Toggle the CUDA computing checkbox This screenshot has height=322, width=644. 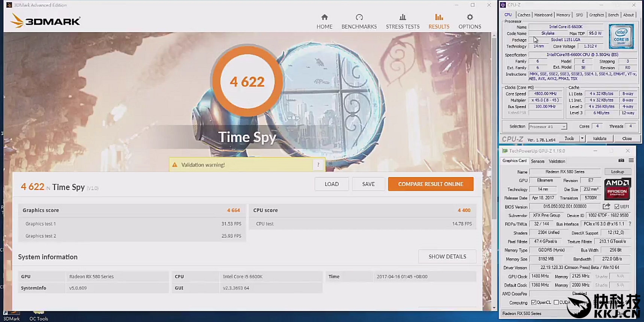point(556,303)
